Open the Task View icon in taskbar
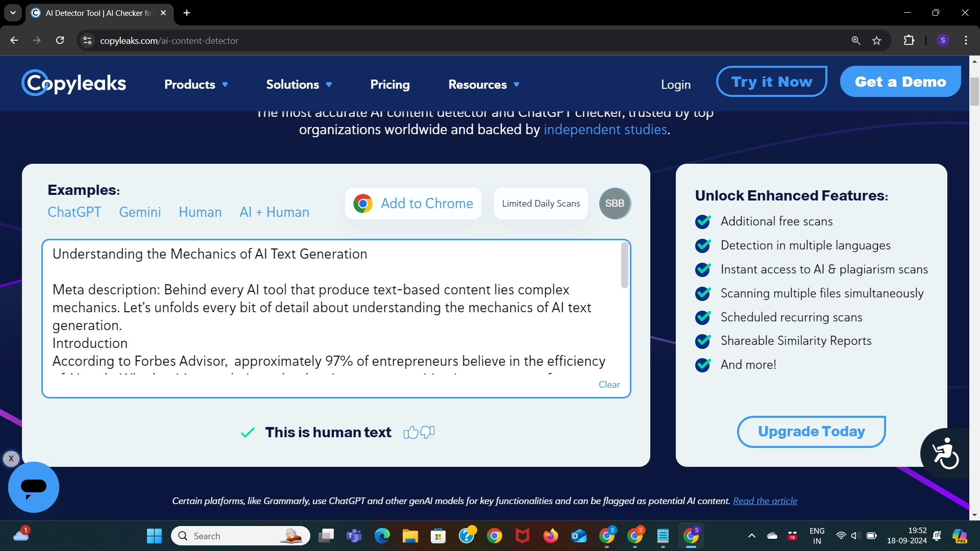 326,536
